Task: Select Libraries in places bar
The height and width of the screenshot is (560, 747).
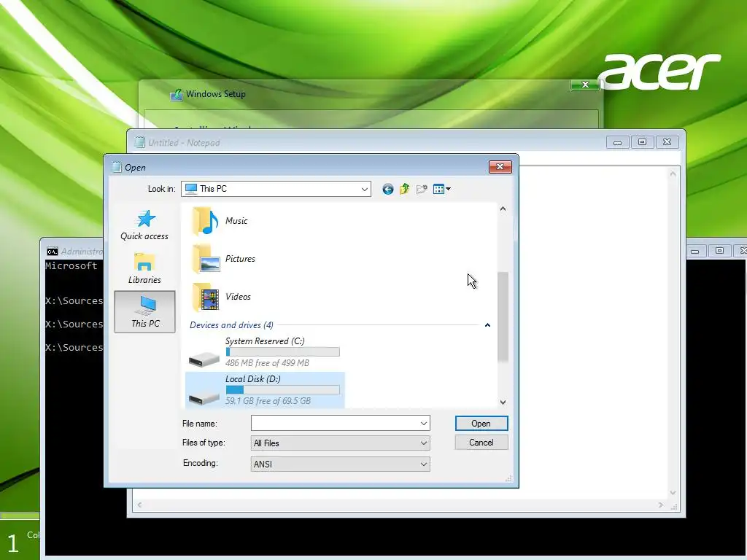Action: pos(144,268)
